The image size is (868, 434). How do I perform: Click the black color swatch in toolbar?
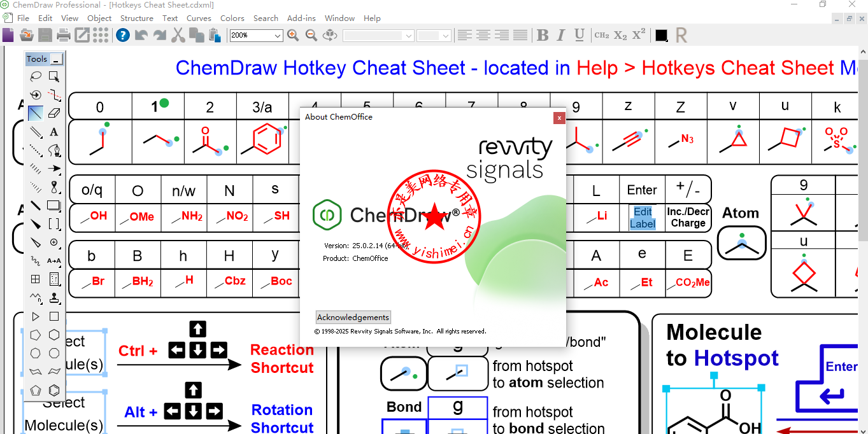pyautogui.click(x=661, y=36)
